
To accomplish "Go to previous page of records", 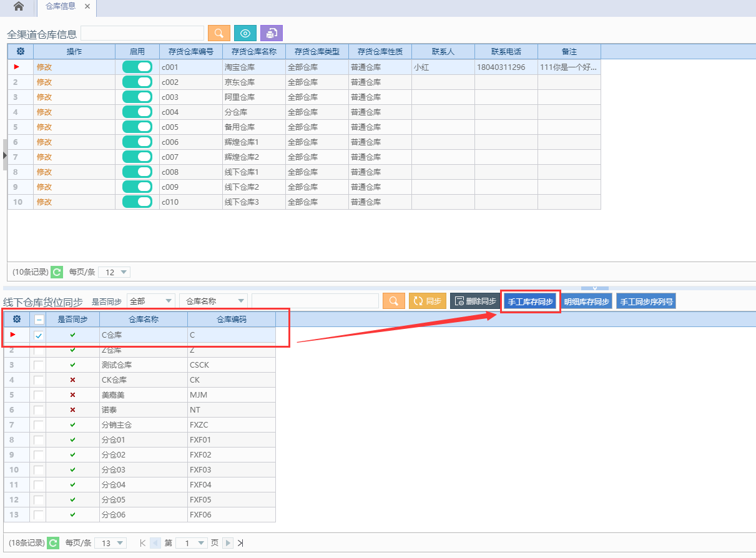I will [x=155, y=543].
